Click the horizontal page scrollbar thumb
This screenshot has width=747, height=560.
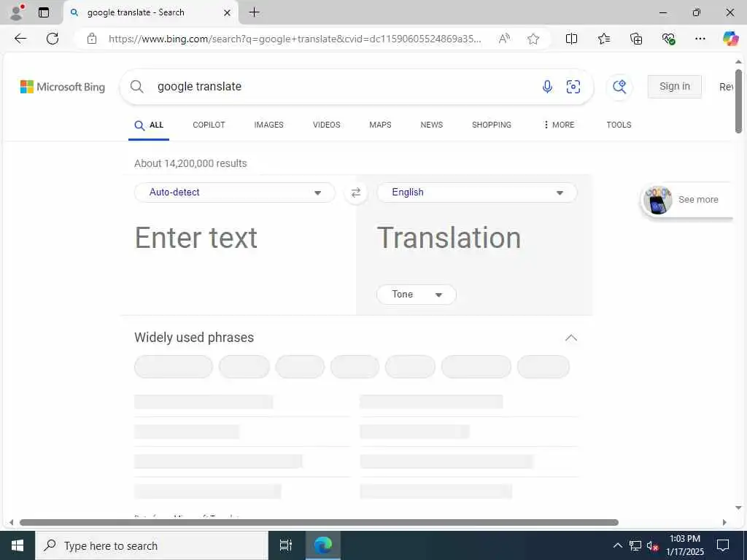[x=319, y=522]
